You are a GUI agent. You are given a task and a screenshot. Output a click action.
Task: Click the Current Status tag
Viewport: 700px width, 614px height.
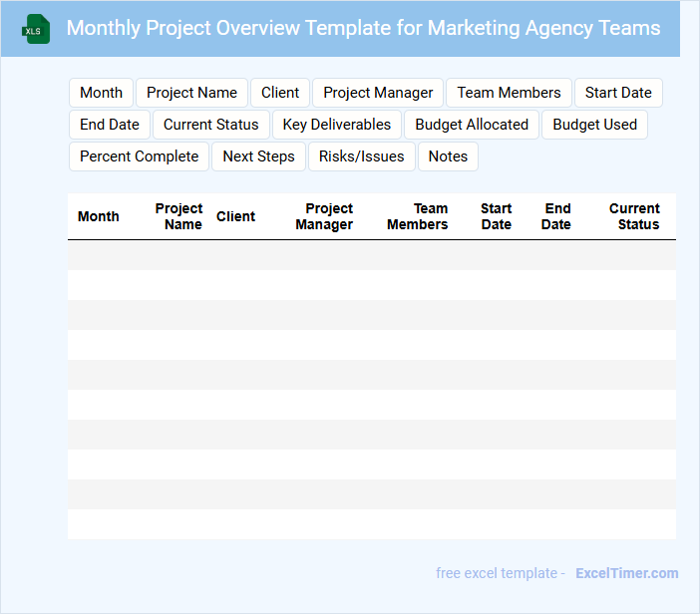pyautogui.click(x=210, y=125)
